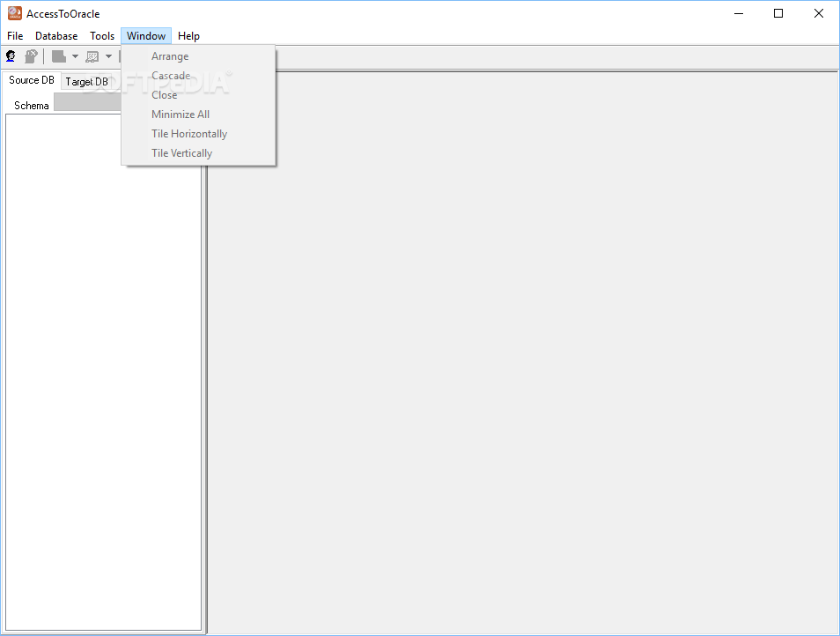Click the grid-design toolbar icon

point(92,56)
